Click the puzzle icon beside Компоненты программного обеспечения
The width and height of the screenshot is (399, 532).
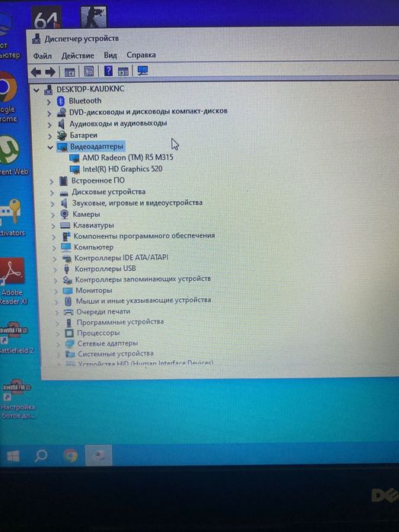click(66, 237)
